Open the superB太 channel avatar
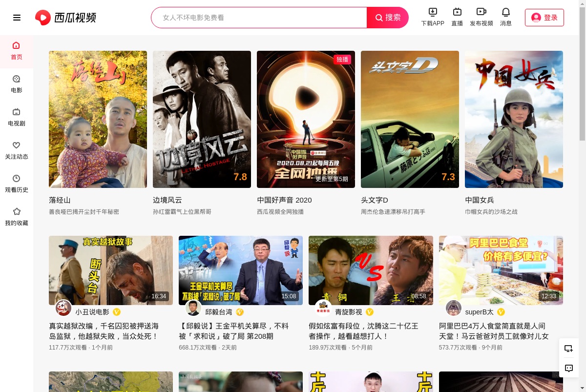Screen dimensions: 586x392 point(454,308)
